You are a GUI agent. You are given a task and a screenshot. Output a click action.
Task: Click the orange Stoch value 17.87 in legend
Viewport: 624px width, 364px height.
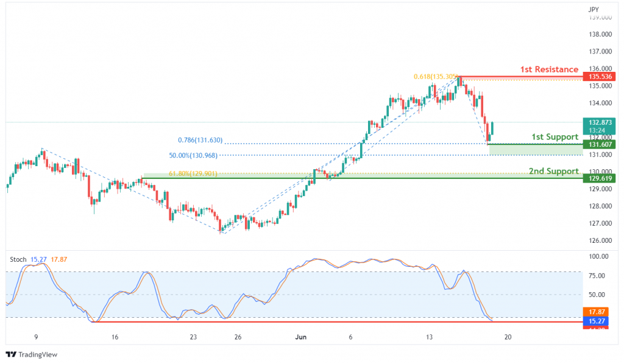click(x=59, y=259)
